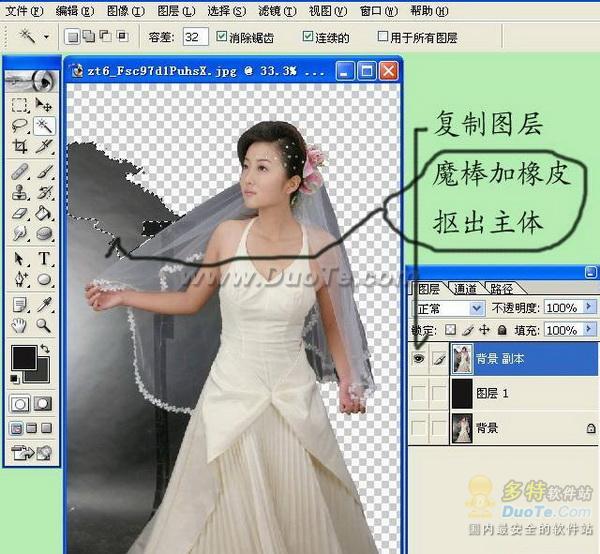Toggle lock position

click(x=484, y=329)
